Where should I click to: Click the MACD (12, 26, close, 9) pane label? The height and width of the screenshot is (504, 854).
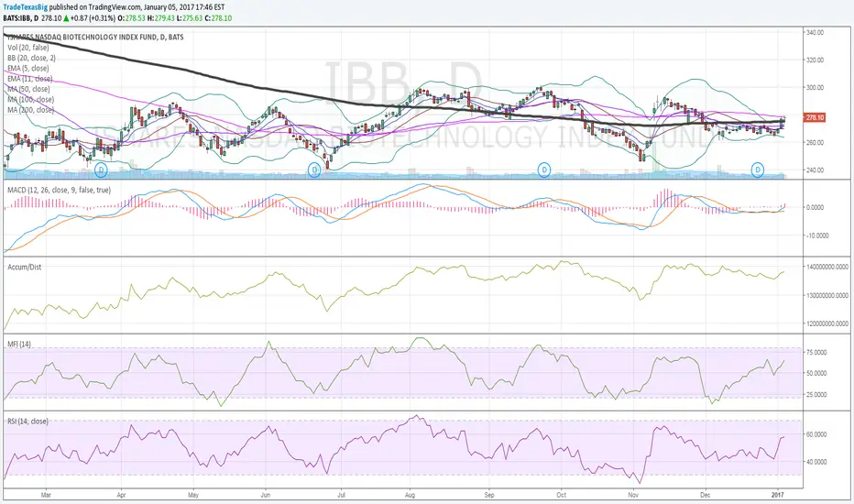(x=59, y=190)
